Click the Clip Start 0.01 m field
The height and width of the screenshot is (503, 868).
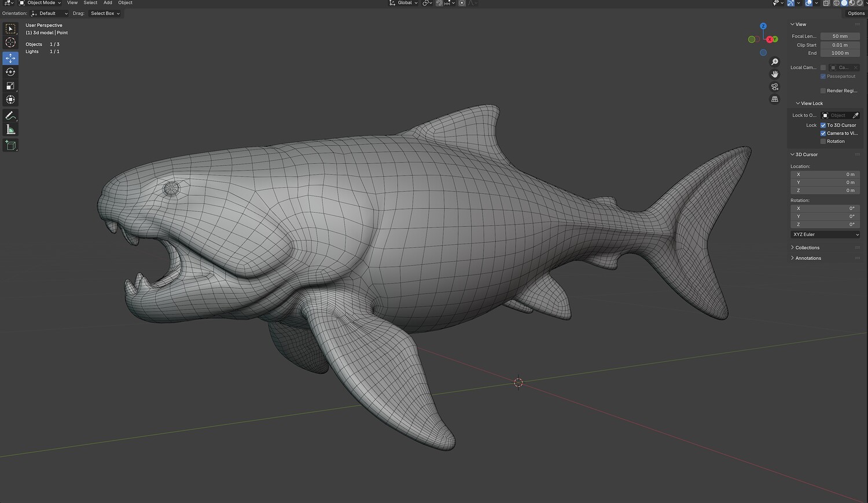click(x=840, y=45)
